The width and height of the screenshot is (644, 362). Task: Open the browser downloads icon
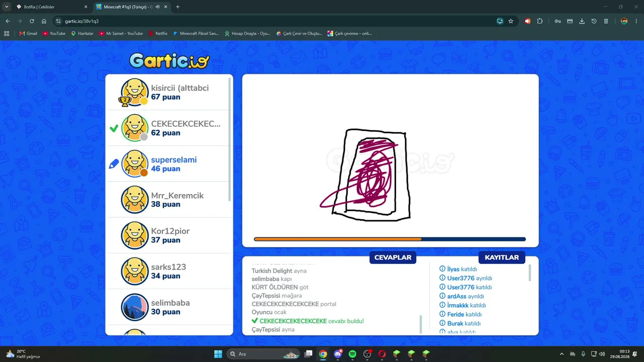582,21
